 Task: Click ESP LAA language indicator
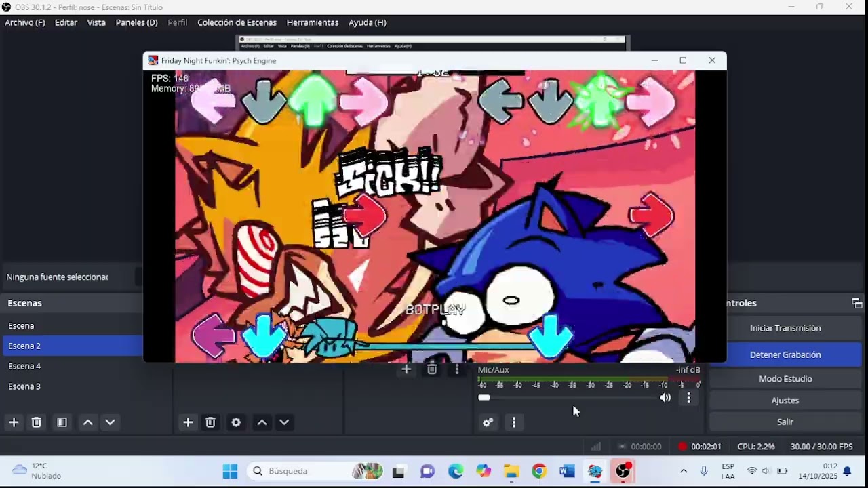(728, 471)
